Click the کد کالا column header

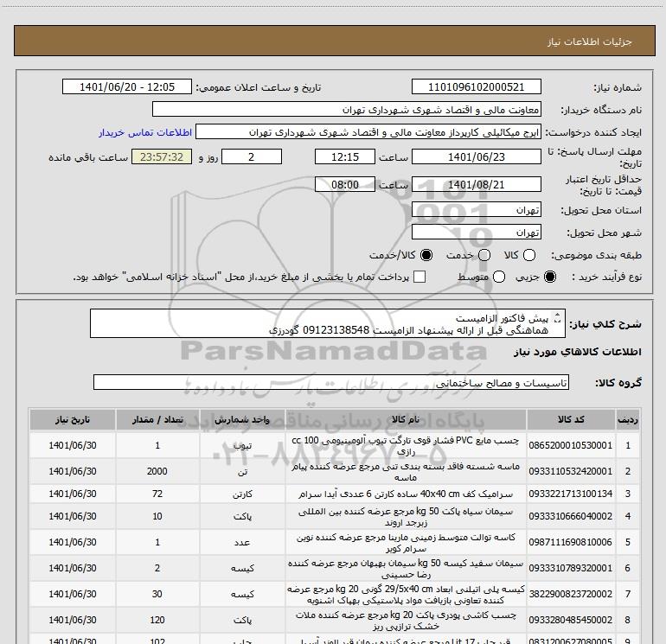(x=571, y=420)
